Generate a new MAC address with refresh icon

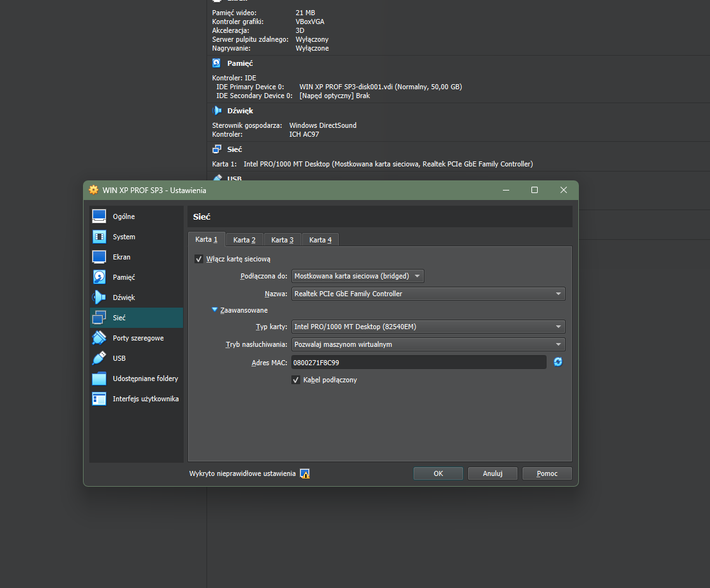[x=558, y=361]
